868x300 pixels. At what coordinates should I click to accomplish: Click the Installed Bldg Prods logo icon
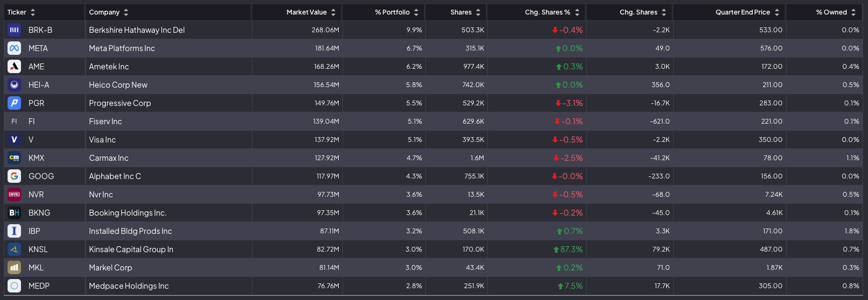click(x=14, y=231)
